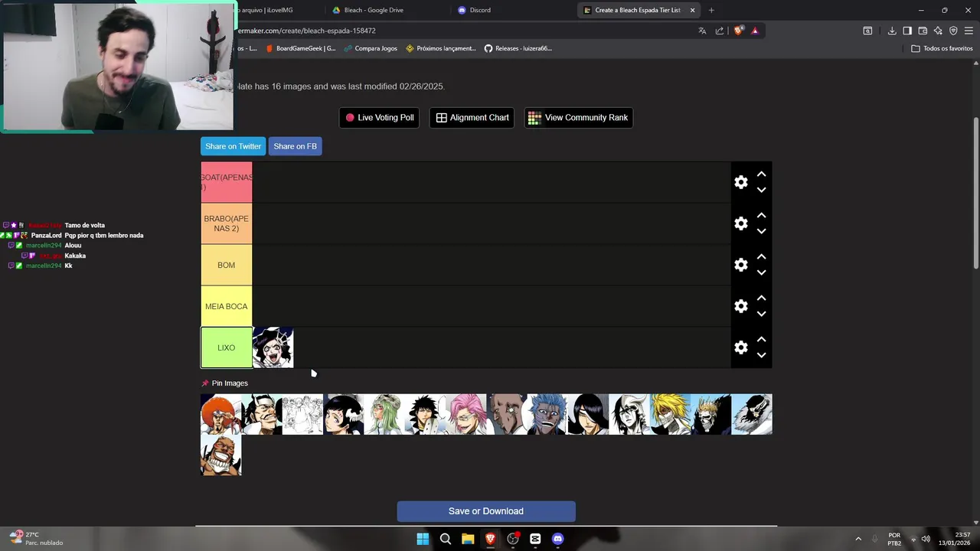Select the BOM tier label
The height and width of the screenshot is (551, 980).
(227, 265)
